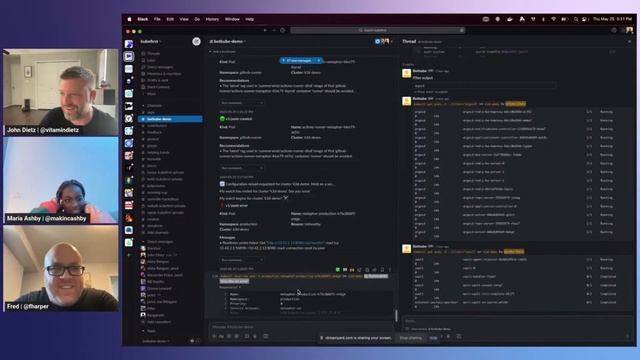
Task: Open Spotlight search in menu bar
Action: click(x=576, y=19)
